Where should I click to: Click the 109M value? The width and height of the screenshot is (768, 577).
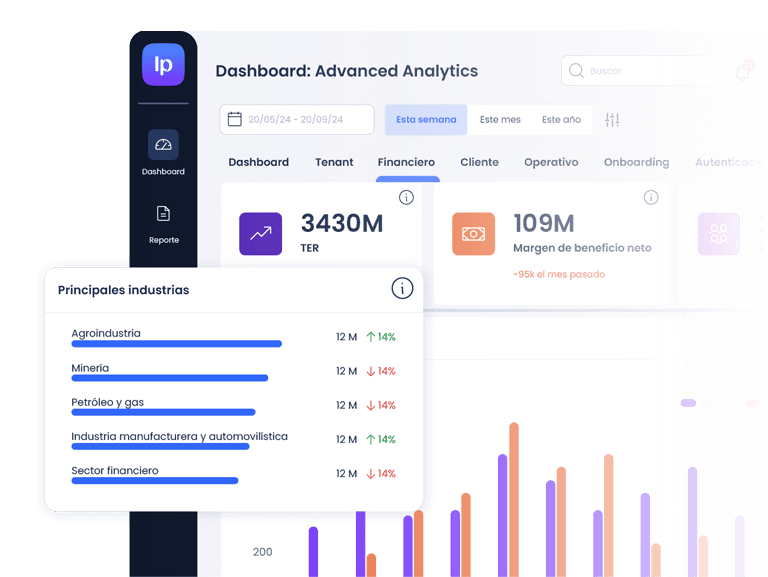click(544, 223)
